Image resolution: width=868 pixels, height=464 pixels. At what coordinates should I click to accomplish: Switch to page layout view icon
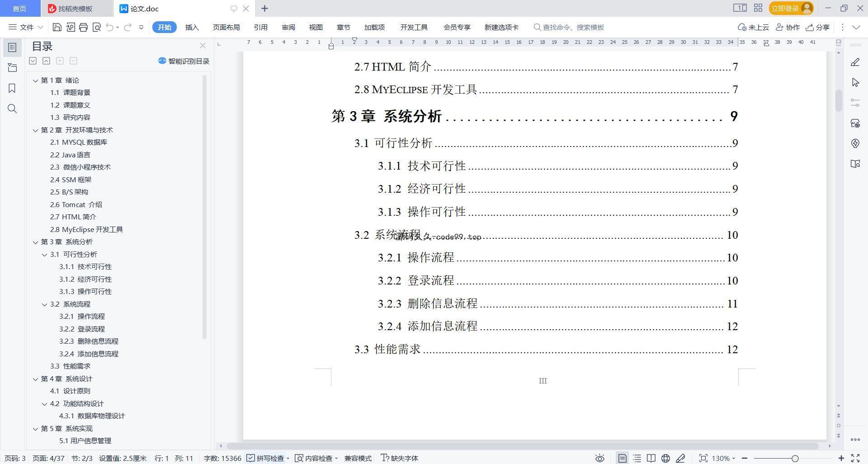[x=622, y=458]
